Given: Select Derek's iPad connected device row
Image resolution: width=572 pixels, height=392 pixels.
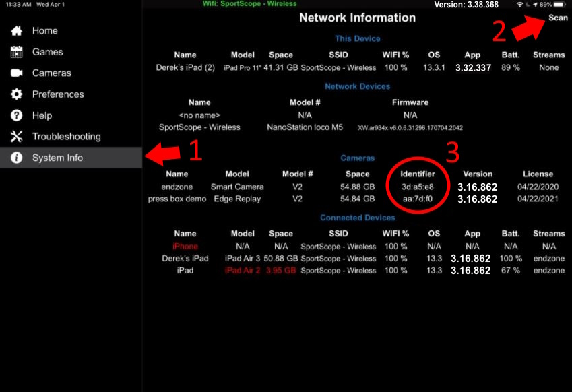Looking at the screenshot, I should click(185, 259).
